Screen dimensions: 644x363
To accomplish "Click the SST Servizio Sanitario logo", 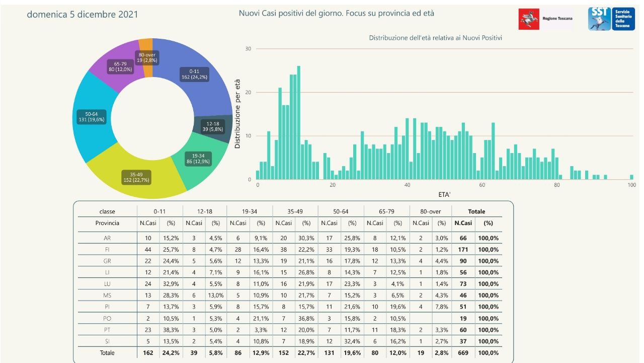I will click(604, 19).
